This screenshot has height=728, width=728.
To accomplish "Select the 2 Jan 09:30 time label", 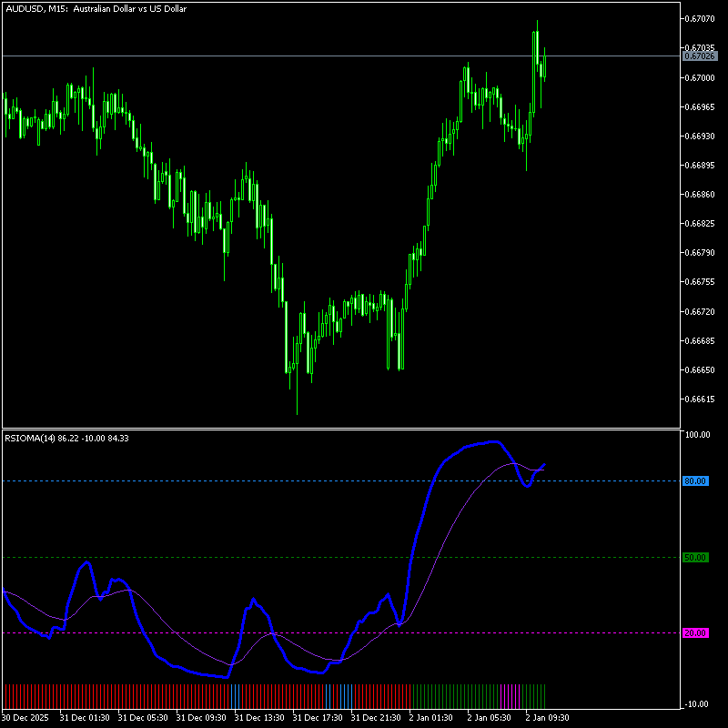I will 548,717.
